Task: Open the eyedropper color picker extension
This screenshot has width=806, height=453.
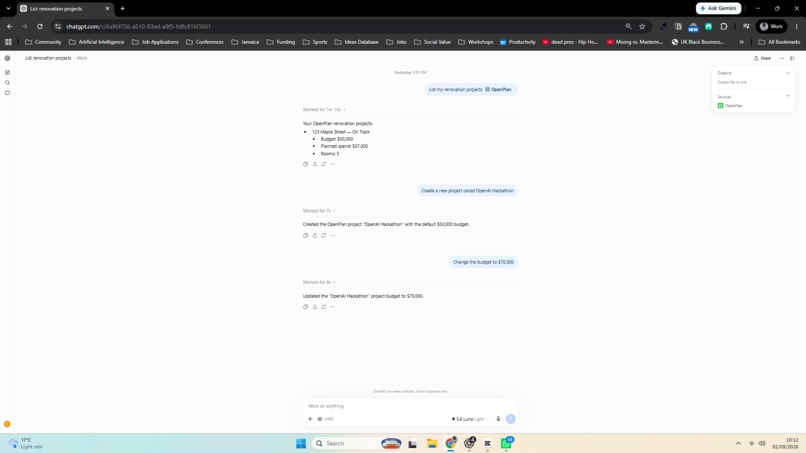Action: point(663,26)
